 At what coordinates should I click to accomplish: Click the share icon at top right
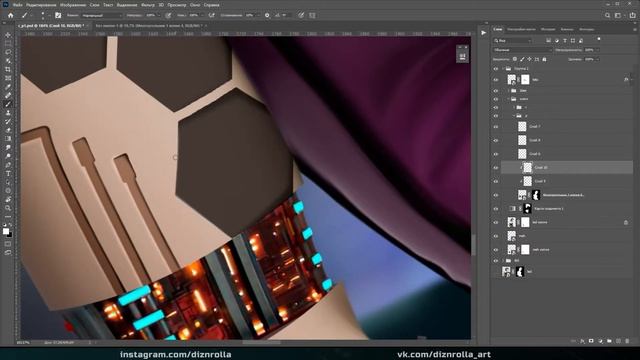coord(633,16)
